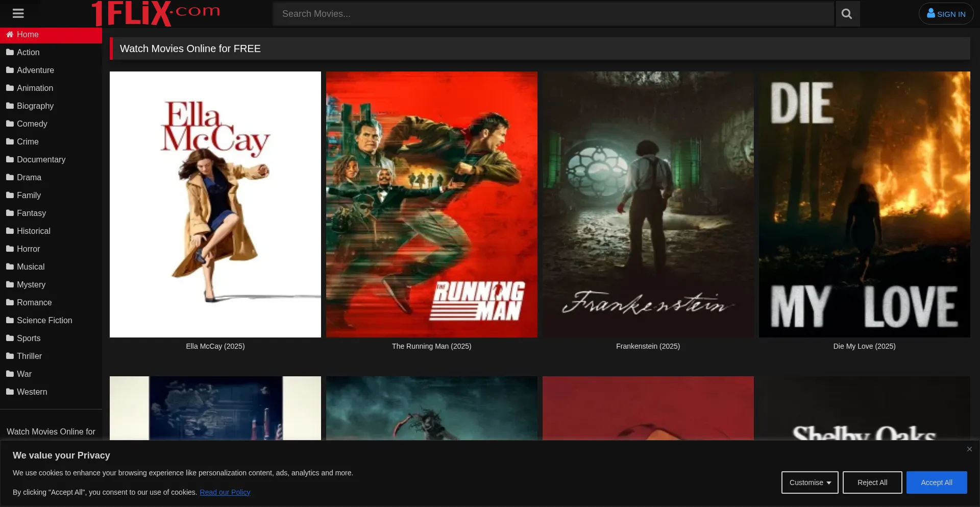Click the folder icon beside Romance
This screenshot has width=980, height=507.
10,302
